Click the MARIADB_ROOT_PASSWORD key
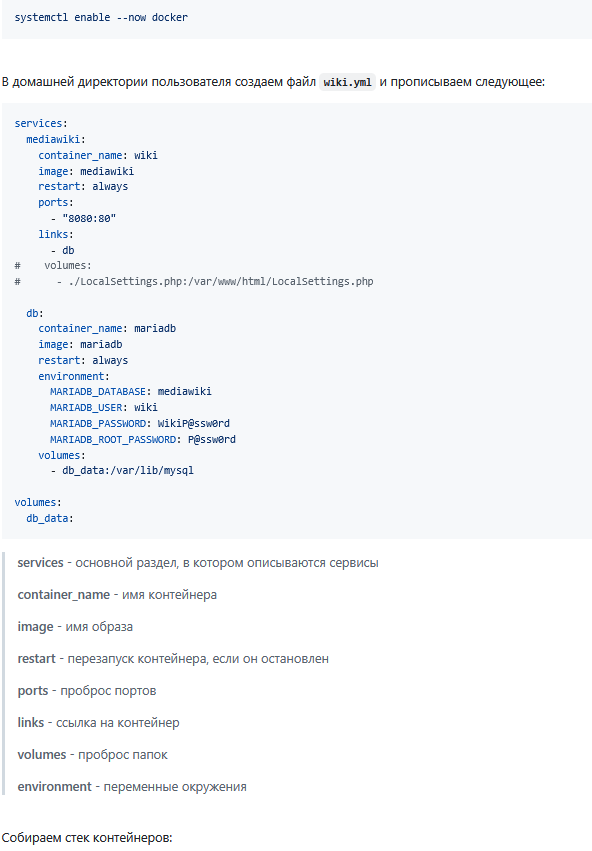 (x=113, y=439)
